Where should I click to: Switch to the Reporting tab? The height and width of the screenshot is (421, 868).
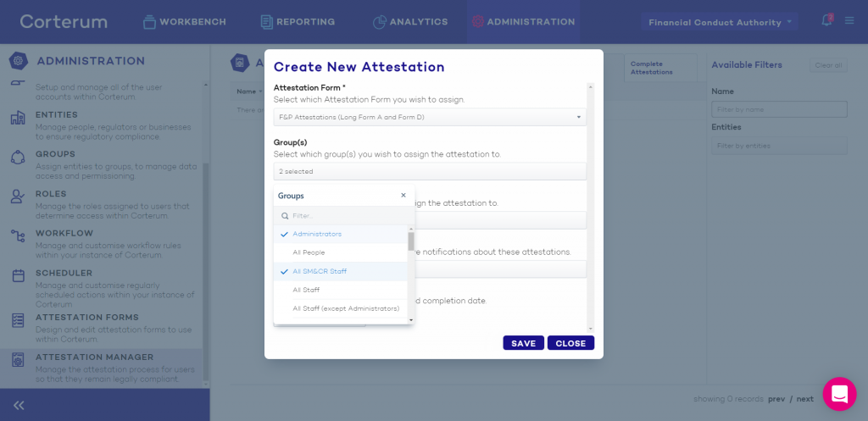click(298, 22)
